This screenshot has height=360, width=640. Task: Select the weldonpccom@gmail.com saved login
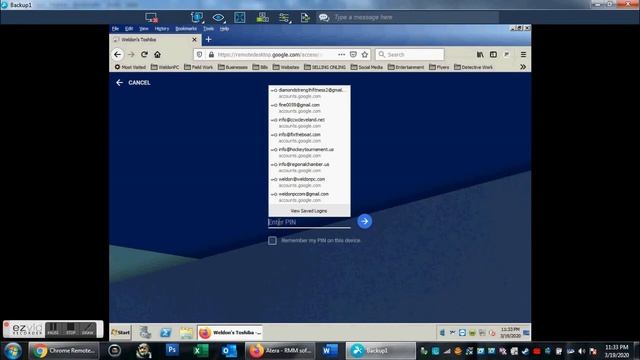[309, 197]
